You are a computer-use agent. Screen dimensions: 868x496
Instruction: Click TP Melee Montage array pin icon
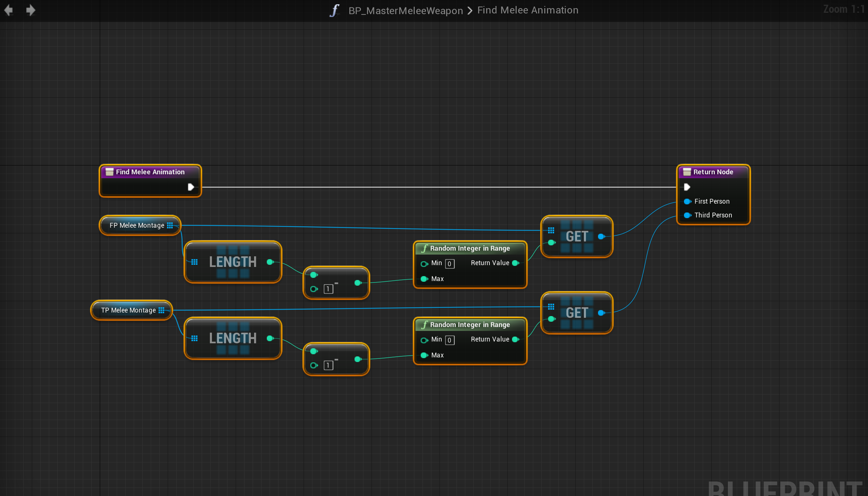click(x=161, y=310)
